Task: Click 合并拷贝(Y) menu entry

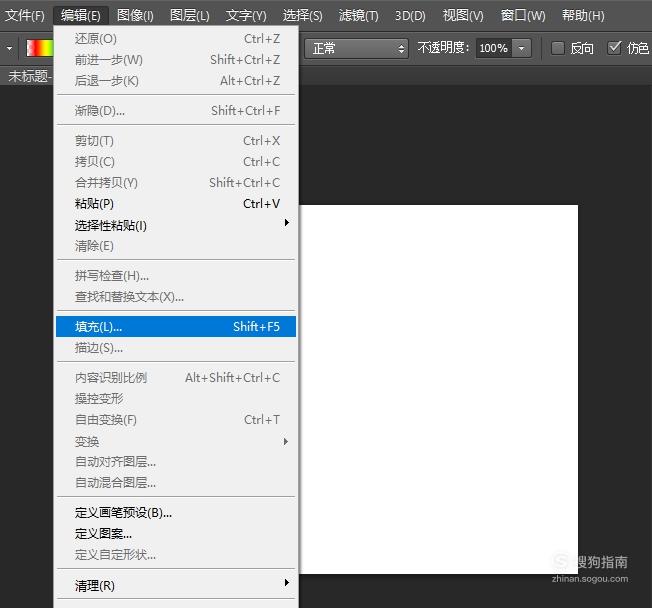Action: click(176, 183)
